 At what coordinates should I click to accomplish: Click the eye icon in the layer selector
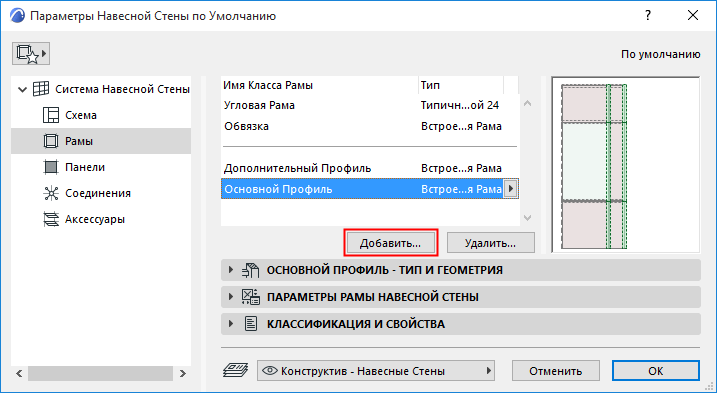pyautogui.click(x=271, y=371)
